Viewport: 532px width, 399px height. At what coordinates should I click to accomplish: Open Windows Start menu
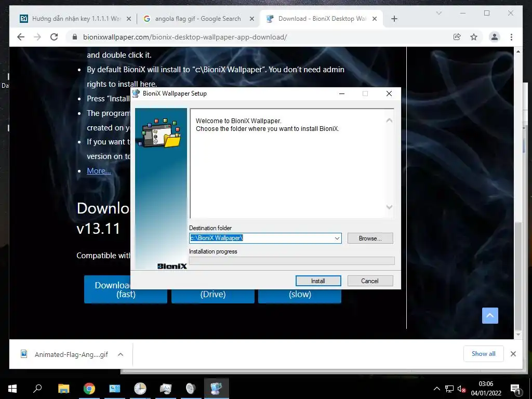coord(12,389)
